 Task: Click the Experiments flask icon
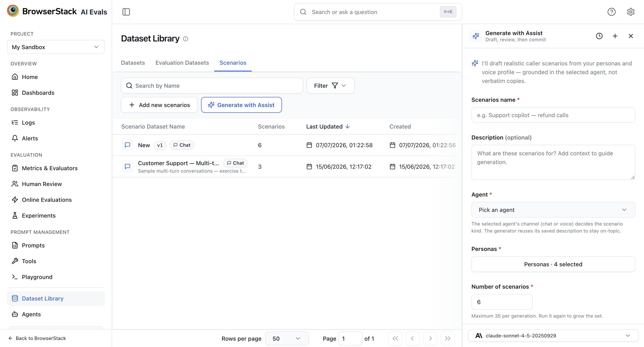coord(15,215)
